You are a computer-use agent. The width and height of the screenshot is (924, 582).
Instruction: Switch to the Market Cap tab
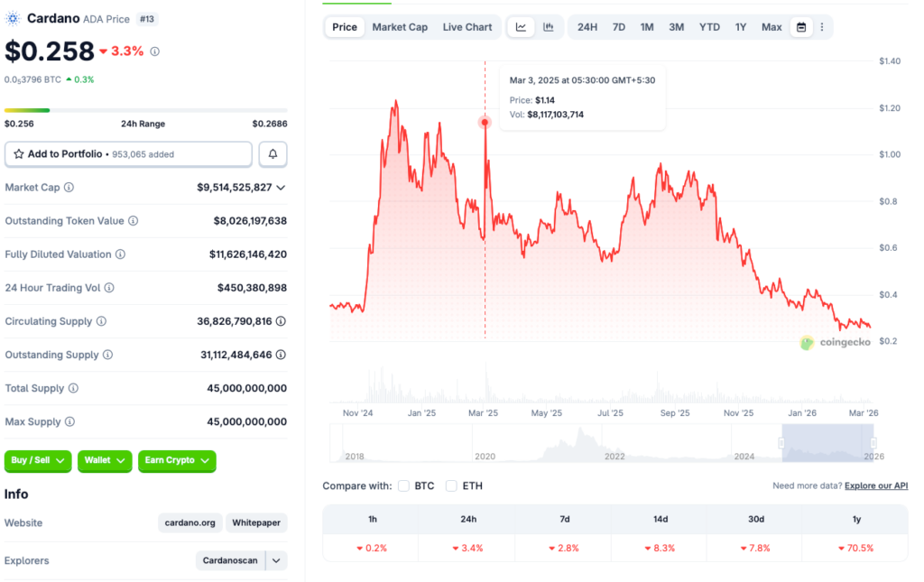pyautogui.click(x=400, y=27)
